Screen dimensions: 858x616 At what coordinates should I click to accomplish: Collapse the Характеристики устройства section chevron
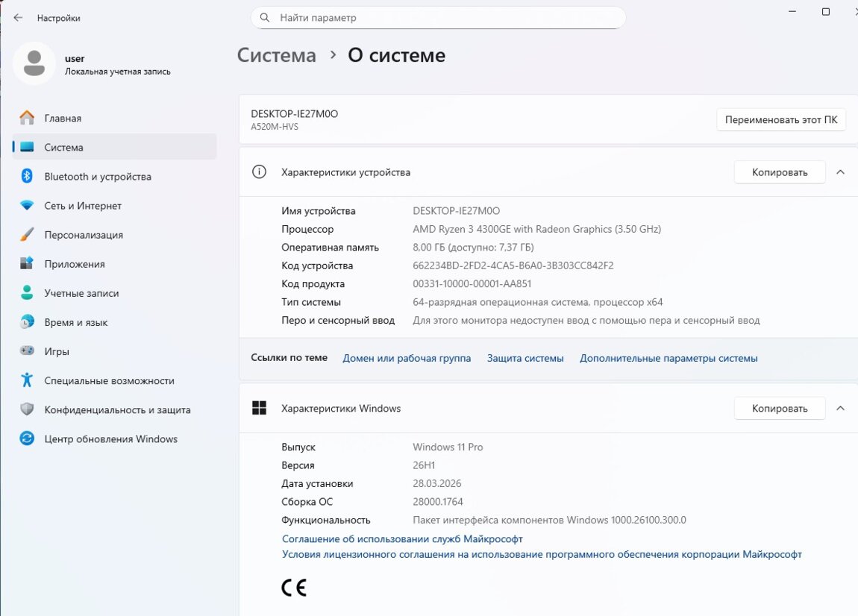pos(840,172)
